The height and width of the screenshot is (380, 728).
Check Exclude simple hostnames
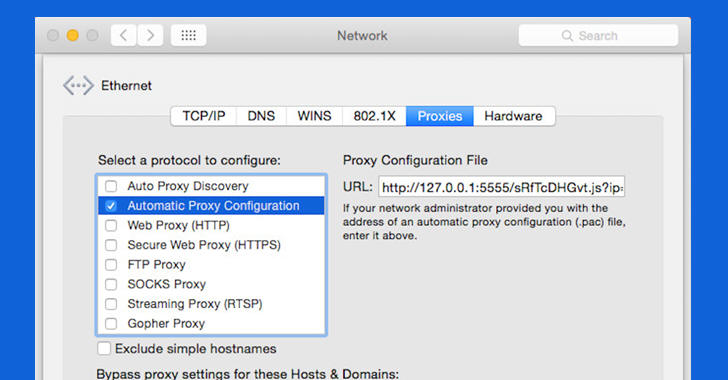click(x=104, y=348)
